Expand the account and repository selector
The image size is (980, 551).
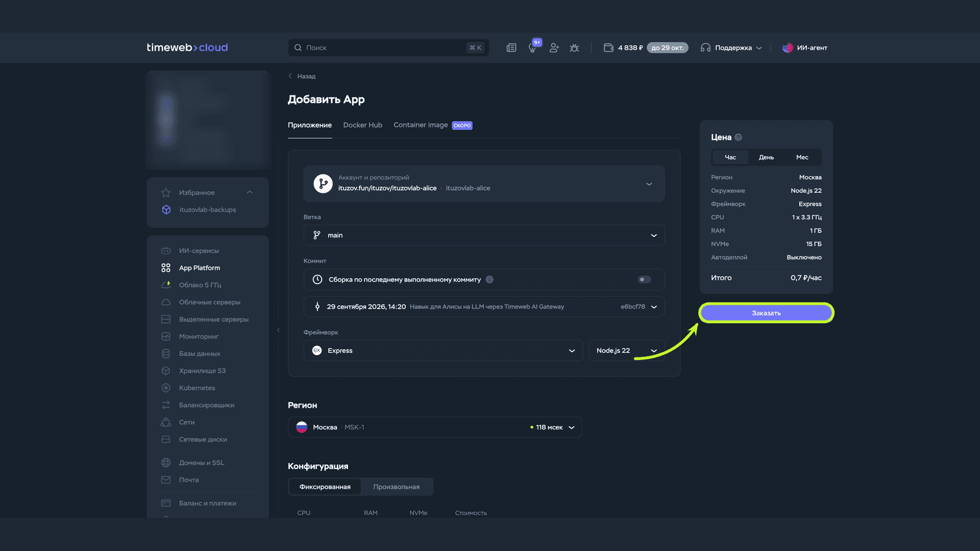pos(484,184)
